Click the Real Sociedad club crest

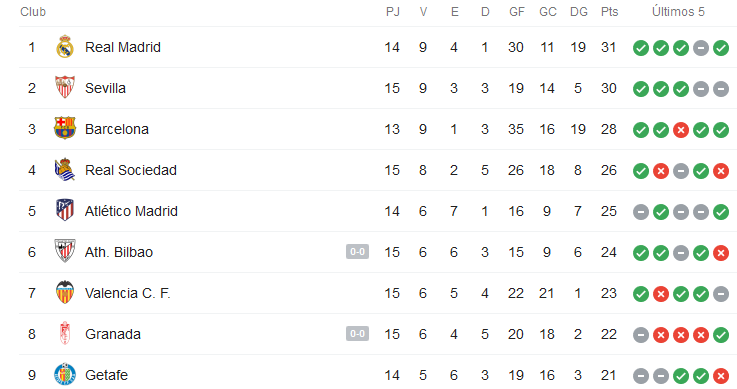pos(65,170)
